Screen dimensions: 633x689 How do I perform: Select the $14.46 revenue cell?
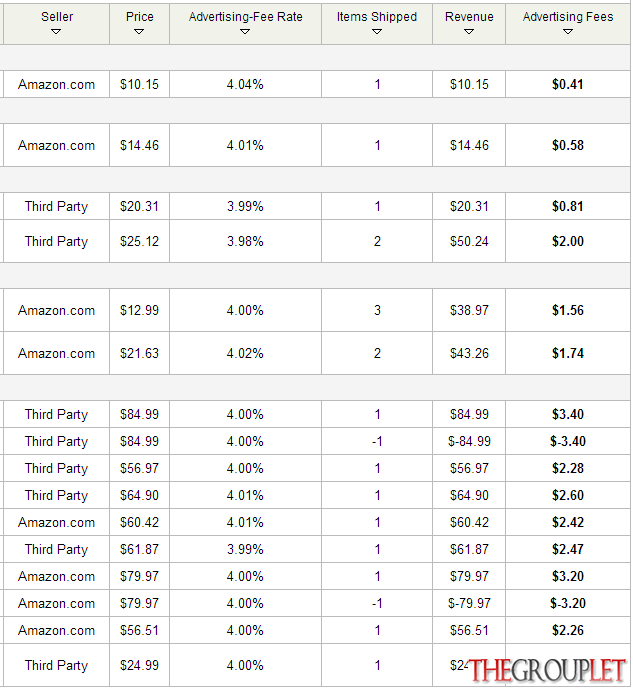coord(469,145)
